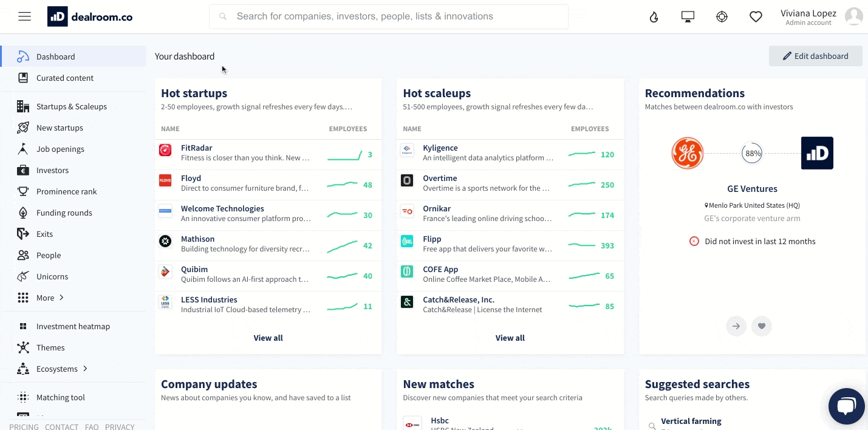Expand the Ecosystems sidebar submenu

(62, 369)
